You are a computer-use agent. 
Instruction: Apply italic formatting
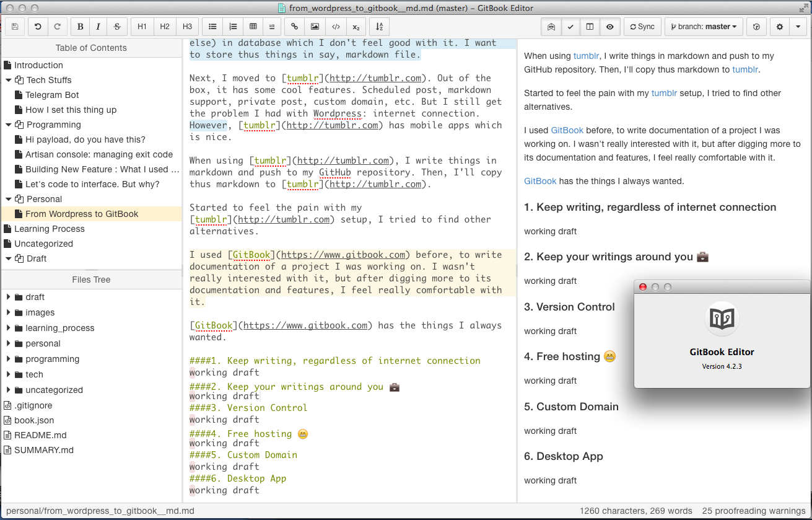[x=98, y=27]
